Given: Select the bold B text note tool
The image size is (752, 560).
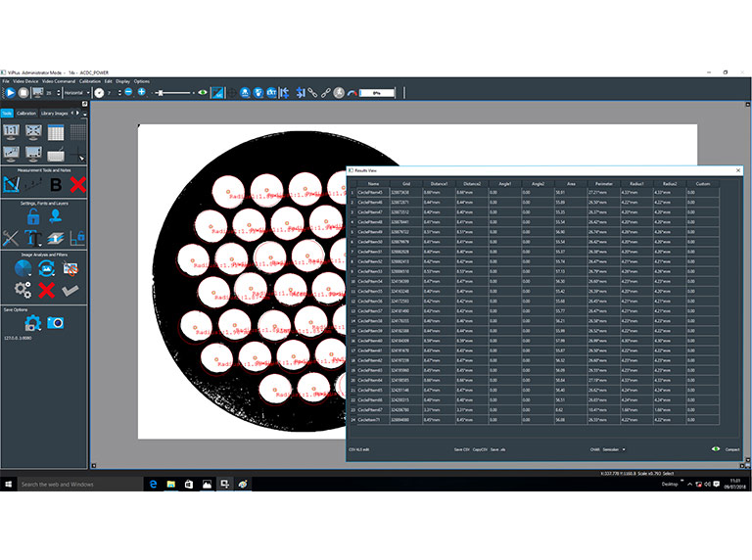Looking at the screenshot, I should (56, 184).
